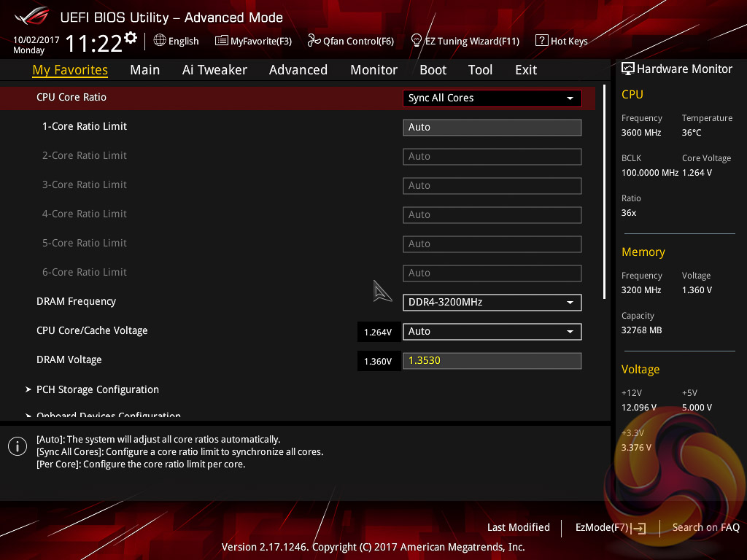The height and width of the screenshot is (560, 747).
Task: Click the 10/02/2017 date text
Action: click(x=36, y=40)
